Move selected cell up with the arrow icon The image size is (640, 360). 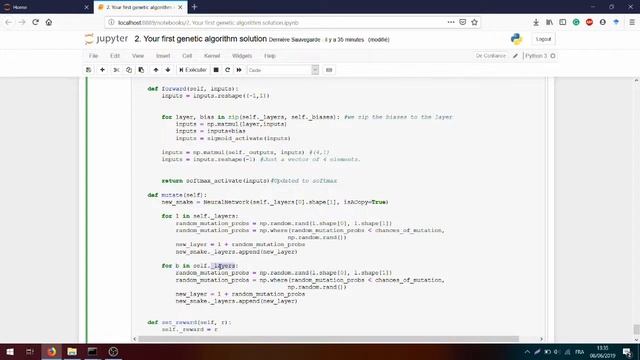point(156,70)
